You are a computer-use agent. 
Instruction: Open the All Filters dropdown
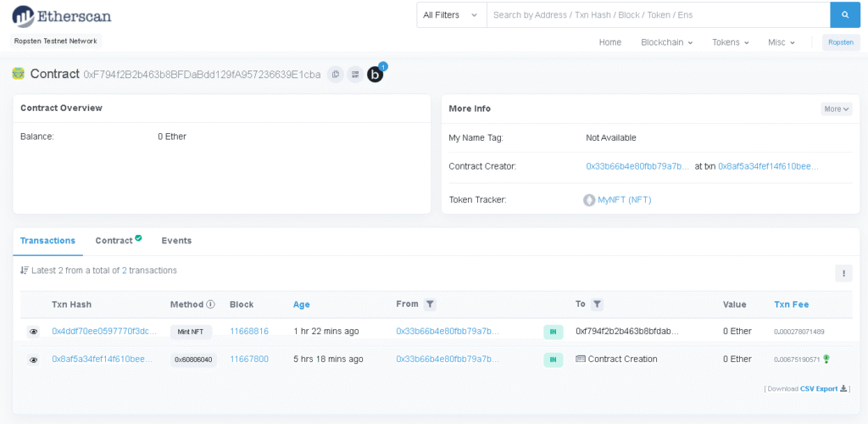pos(451,15)
